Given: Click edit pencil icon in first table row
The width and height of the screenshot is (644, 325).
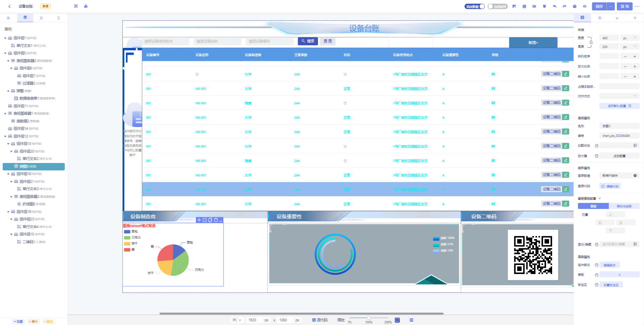Looking at the screenshot, I should (566, 74).
